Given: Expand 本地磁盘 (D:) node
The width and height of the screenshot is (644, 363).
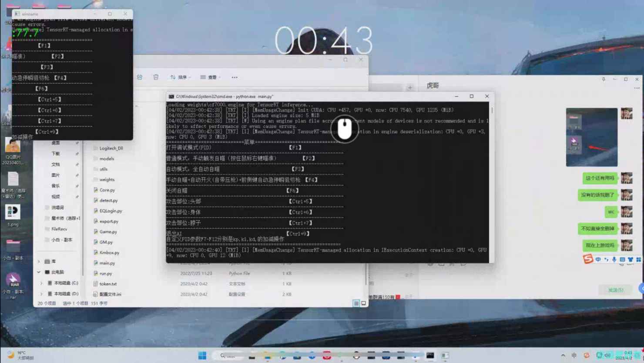Looking at the screenshot, I should tap(42, 294).
